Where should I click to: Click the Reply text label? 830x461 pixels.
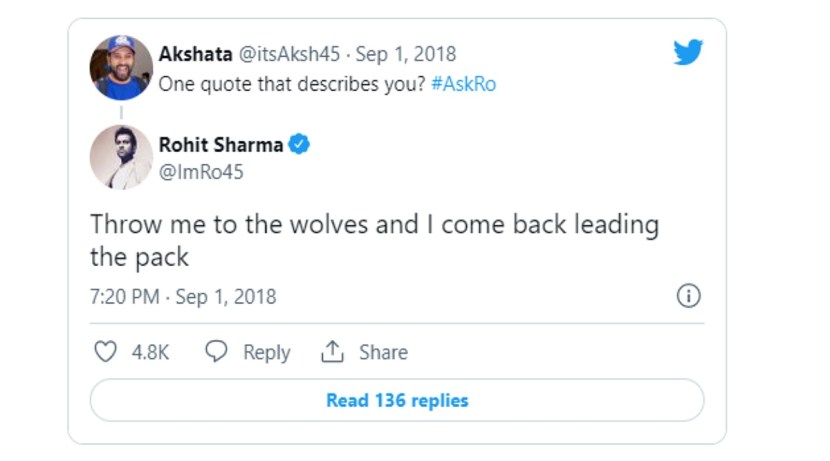266,352
